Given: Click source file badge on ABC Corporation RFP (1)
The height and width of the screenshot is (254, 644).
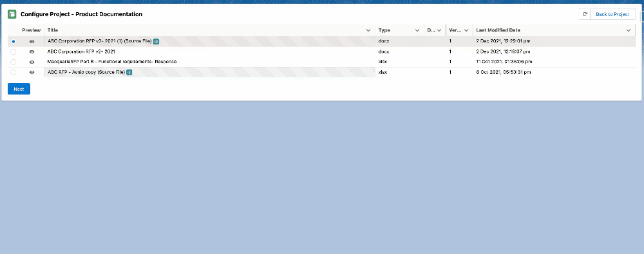Looking at the screenshot, I should click(156, 41).
